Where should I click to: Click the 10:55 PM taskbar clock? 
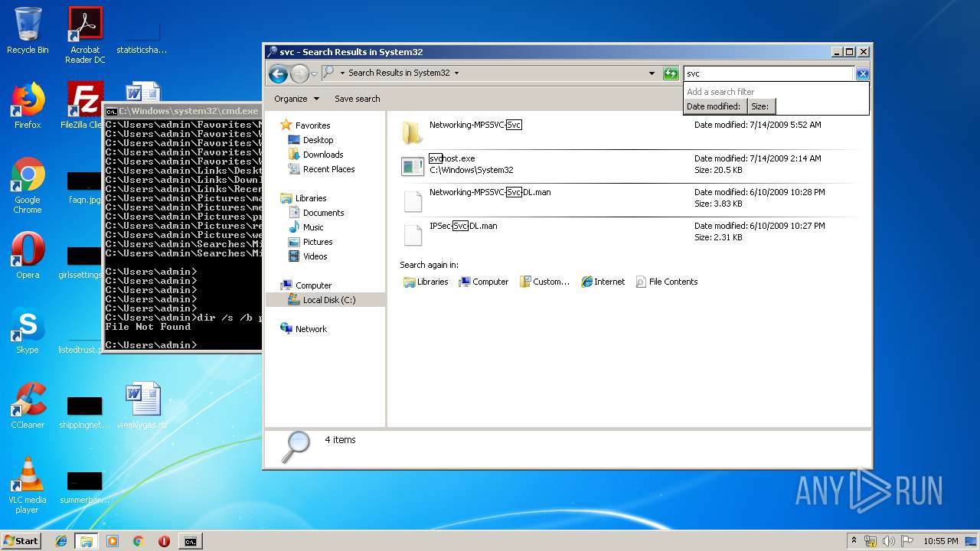pos(940,541)
